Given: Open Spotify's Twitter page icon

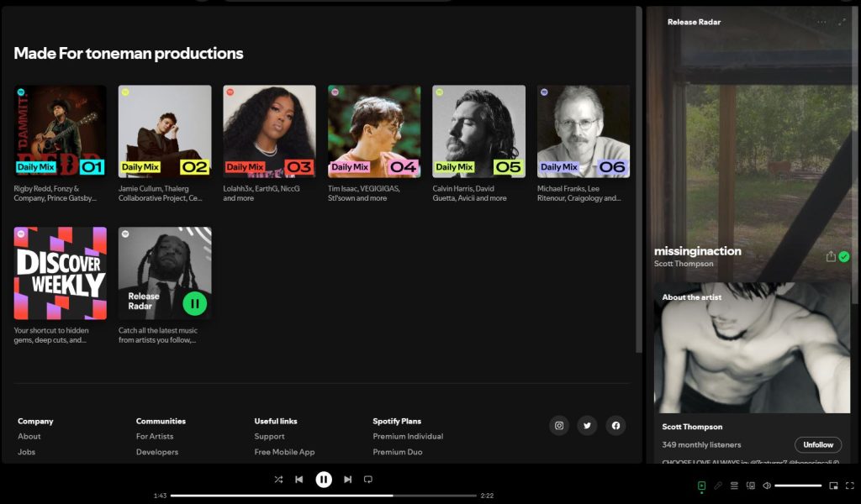Looking at the screenshot, I should pos(588,426).
